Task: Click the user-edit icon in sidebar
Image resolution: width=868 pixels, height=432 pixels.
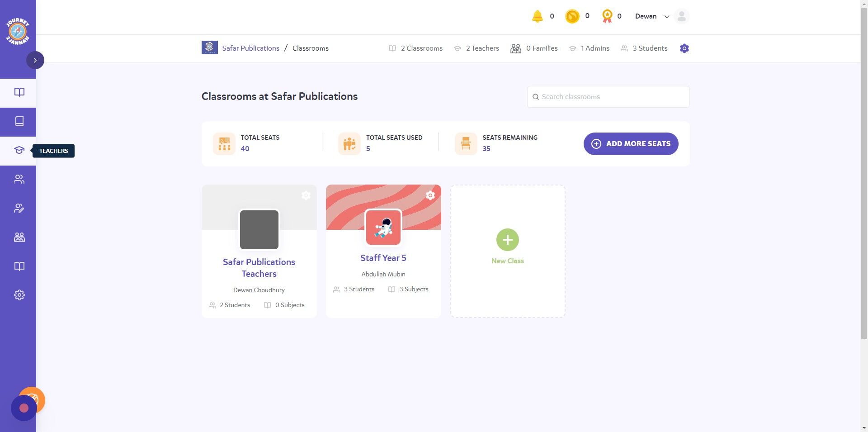Action: pos(19,208)
